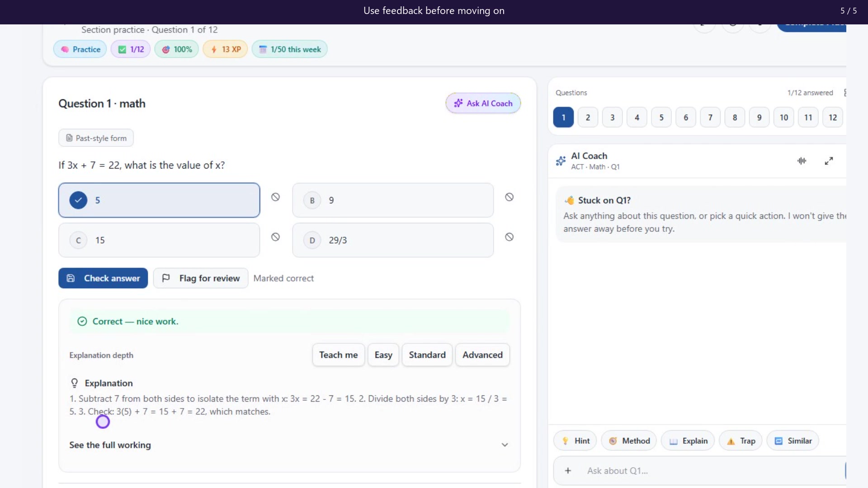Set explanation depth to Standard
The width and height of the screenshot is (868, 488).
pyautogui.click(x=427, y=355)
